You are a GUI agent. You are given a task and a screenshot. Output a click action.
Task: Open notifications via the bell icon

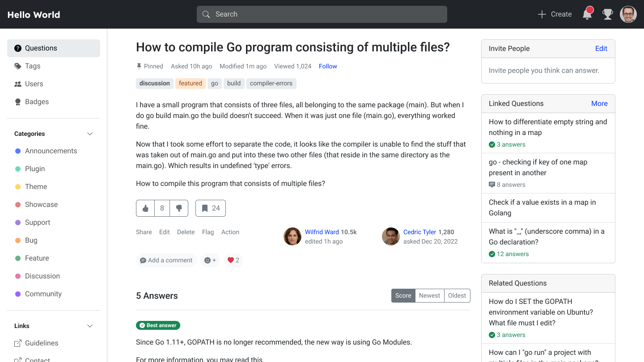[587, 14]
